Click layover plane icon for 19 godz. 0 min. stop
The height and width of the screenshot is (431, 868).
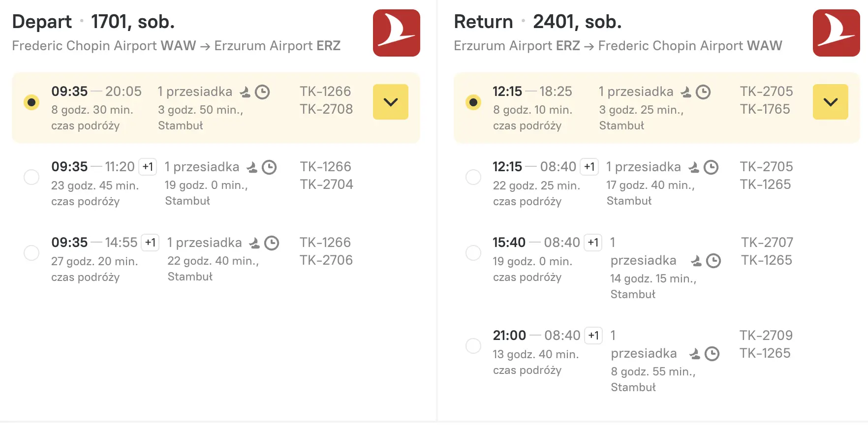coord(252,167)
